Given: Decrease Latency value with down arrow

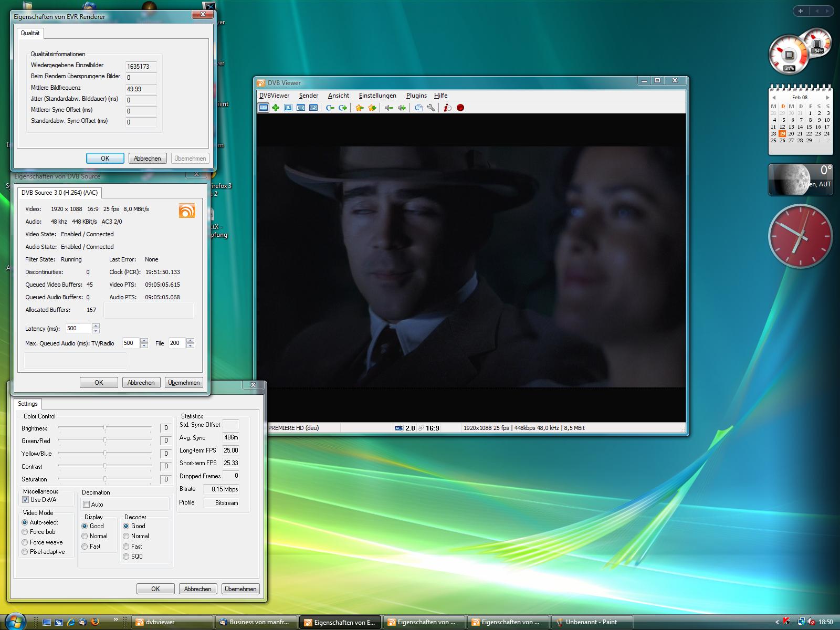Looking at the screenshot, I should 96,331.
